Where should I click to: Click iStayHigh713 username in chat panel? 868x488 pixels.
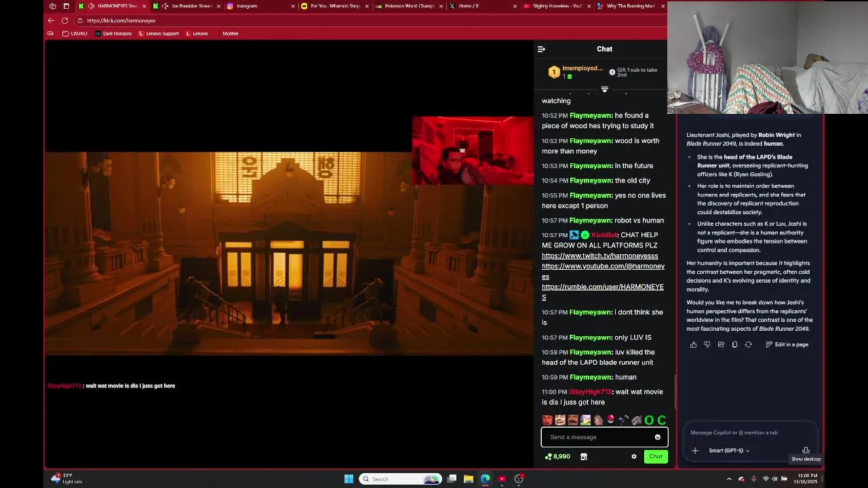590,392
